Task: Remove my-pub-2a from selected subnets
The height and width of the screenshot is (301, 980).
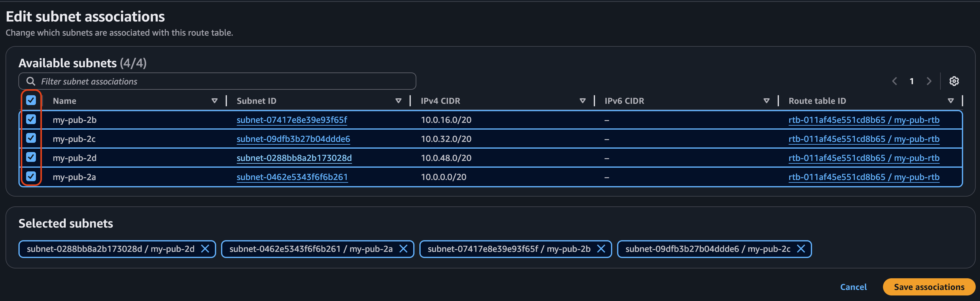Action: coord(403,249)
